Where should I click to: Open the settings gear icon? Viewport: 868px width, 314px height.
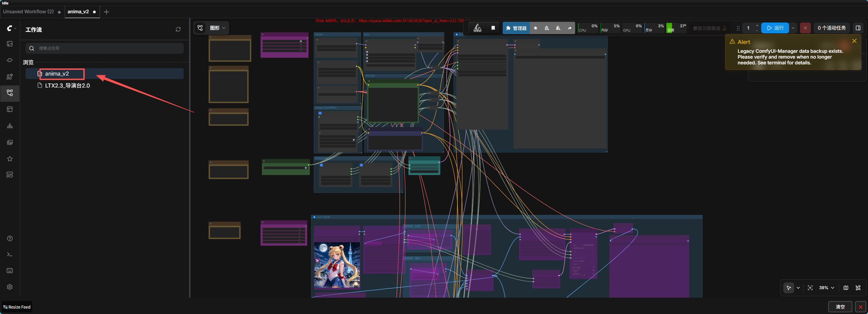coord(10,287)
